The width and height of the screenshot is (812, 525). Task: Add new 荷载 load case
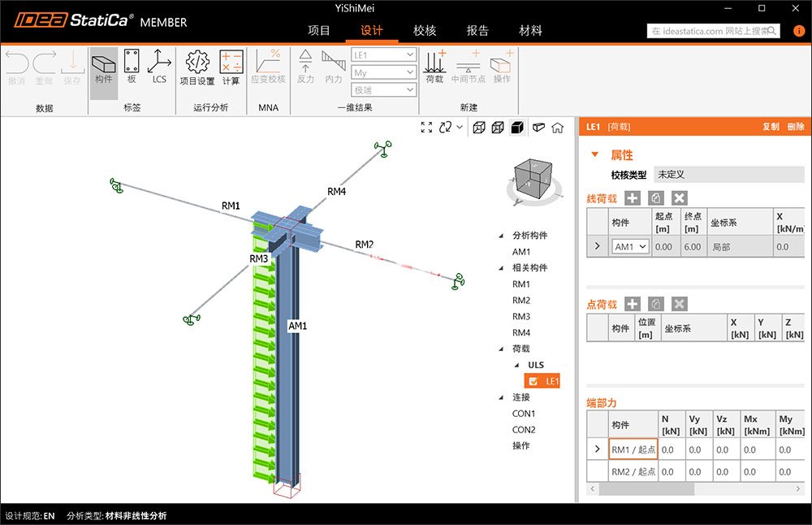click(434, 67)
